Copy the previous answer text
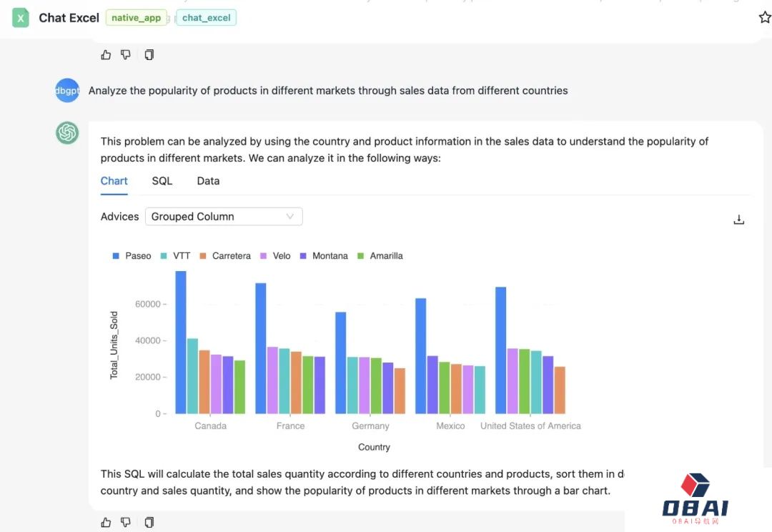The image size is (772, 532). tap(149, 54)
